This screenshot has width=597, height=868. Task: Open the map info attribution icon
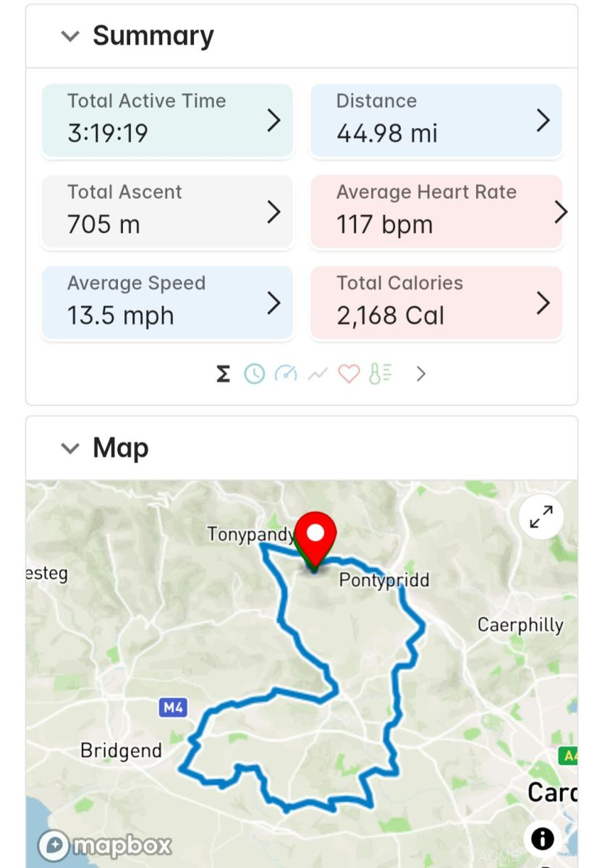[542, 838]
